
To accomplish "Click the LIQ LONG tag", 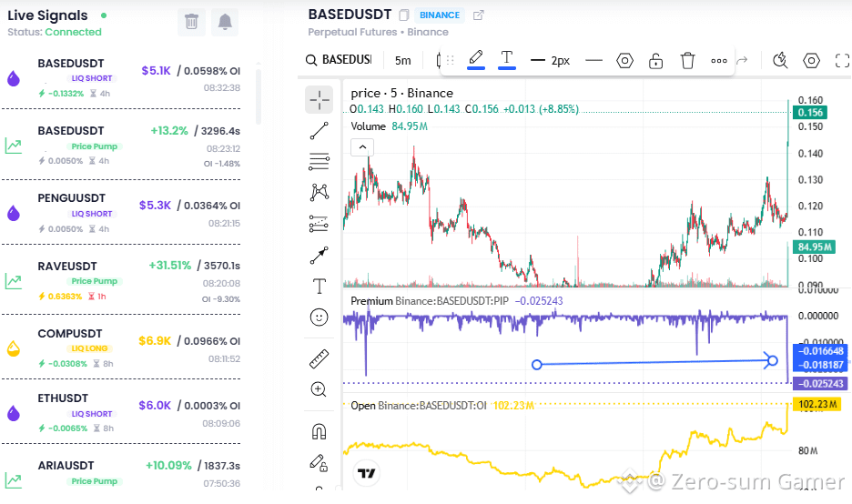I will [x=89, y=348].
